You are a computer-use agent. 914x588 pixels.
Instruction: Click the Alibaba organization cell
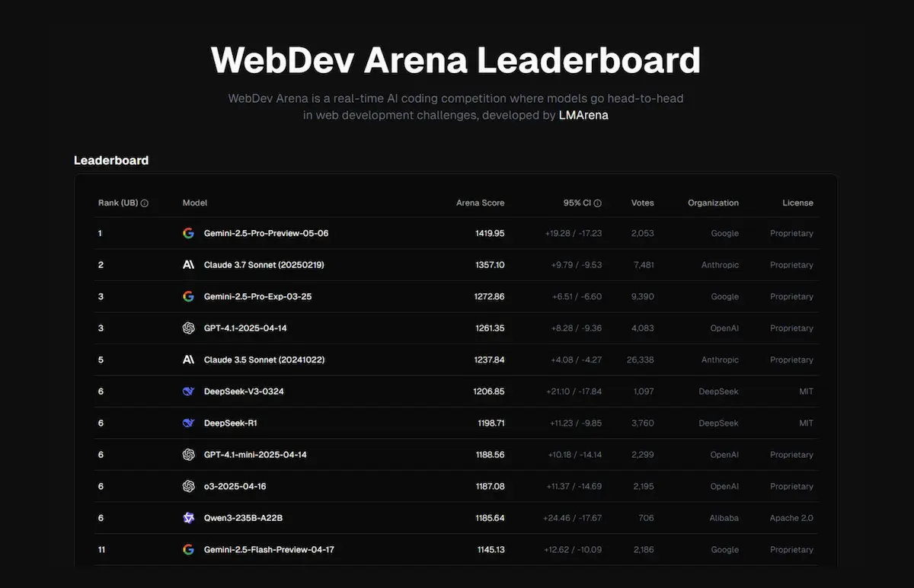point(724,518)
